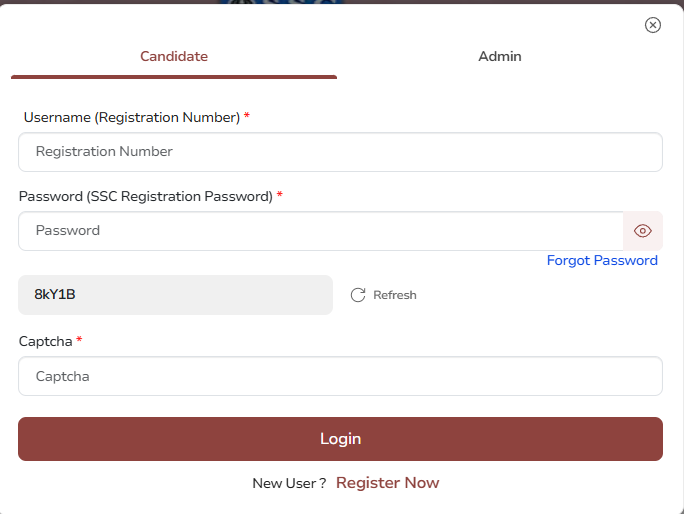Screen dimensions: 684x514
Task: Switch to the Candidate tab
Action: [x=174, y=56]
